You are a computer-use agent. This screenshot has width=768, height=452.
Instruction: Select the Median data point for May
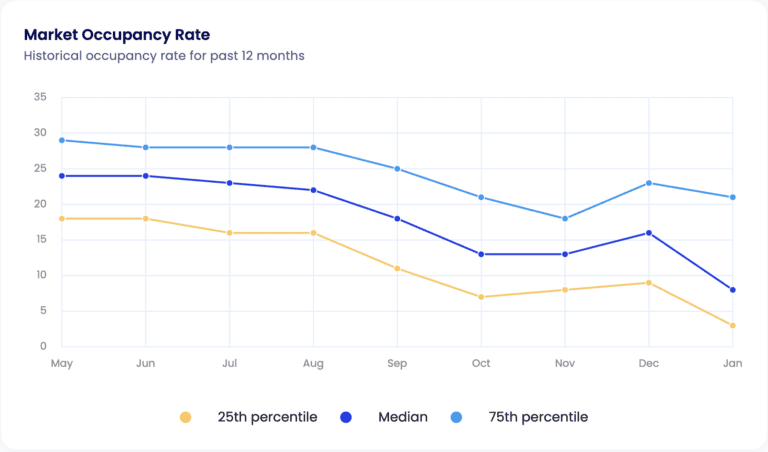[61, 176]
